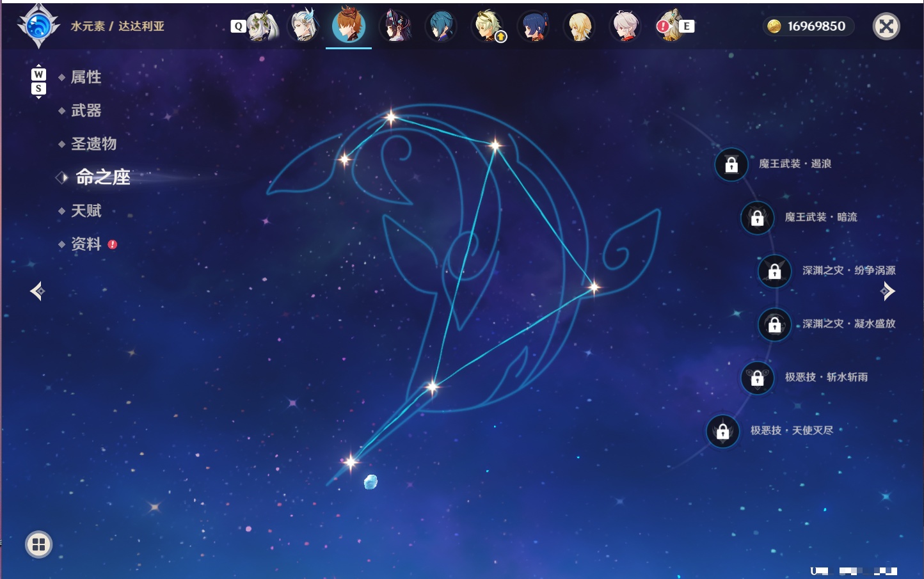This screenshot has width=924, height=579.
Task: Click the Q key previous-character hint
Action: 238,26
